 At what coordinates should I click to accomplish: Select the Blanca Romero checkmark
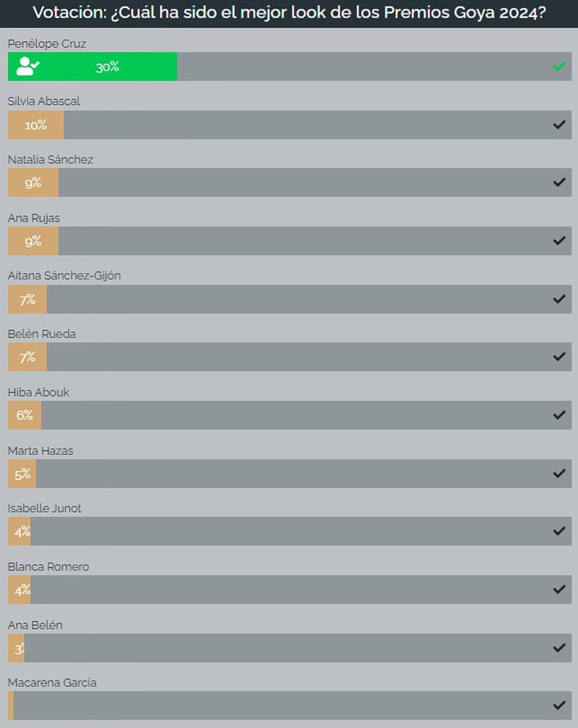559,589
